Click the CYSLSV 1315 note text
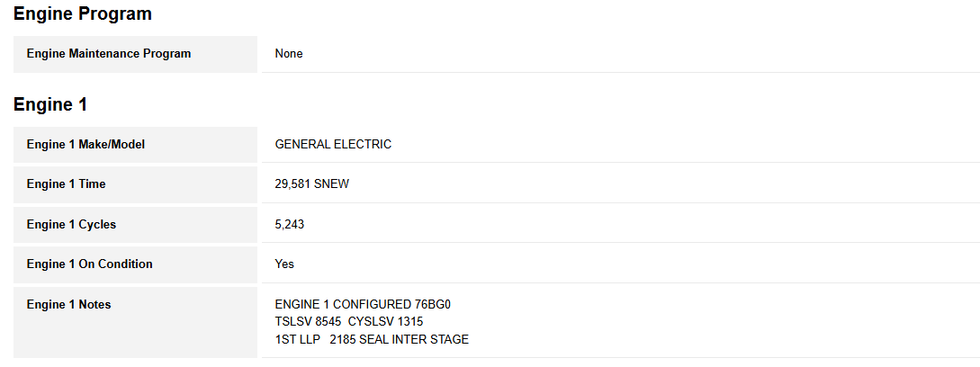This screenshot has width=980, height=367. (x=385, y=322)
